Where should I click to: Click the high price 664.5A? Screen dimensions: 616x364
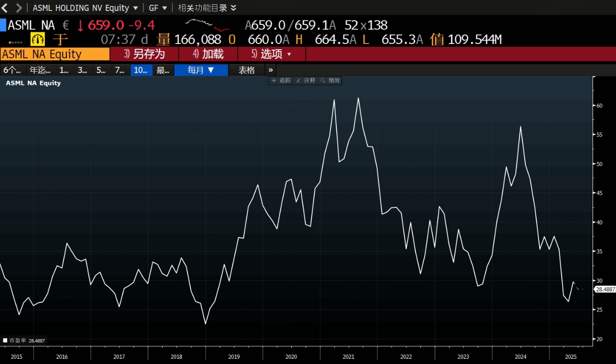pyautogui.click(x=336, y=40)
